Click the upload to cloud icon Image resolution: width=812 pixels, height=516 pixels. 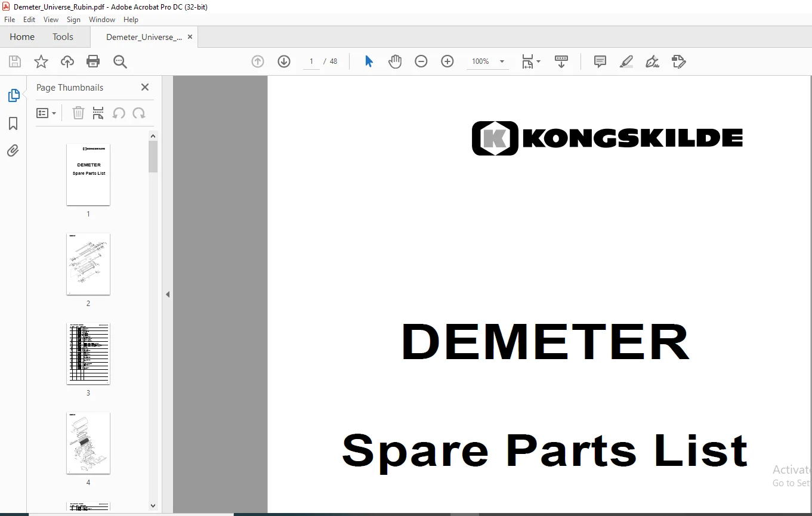point(67,61)
